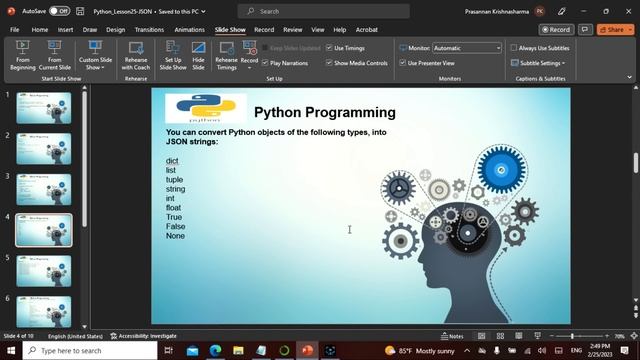Click the 70% zoom level
Image resolution: width=640 pixels, height=360 pixels.
point(620,336)
